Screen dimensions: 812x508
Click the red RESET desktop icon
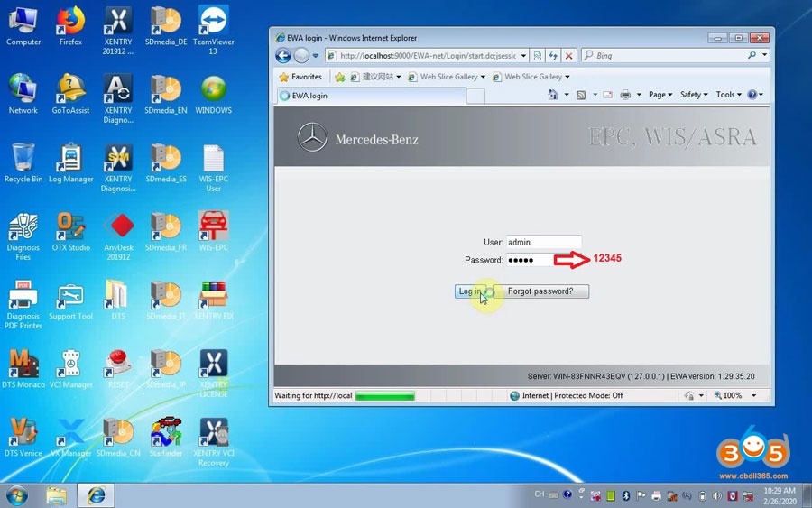[x=118, y=369]
